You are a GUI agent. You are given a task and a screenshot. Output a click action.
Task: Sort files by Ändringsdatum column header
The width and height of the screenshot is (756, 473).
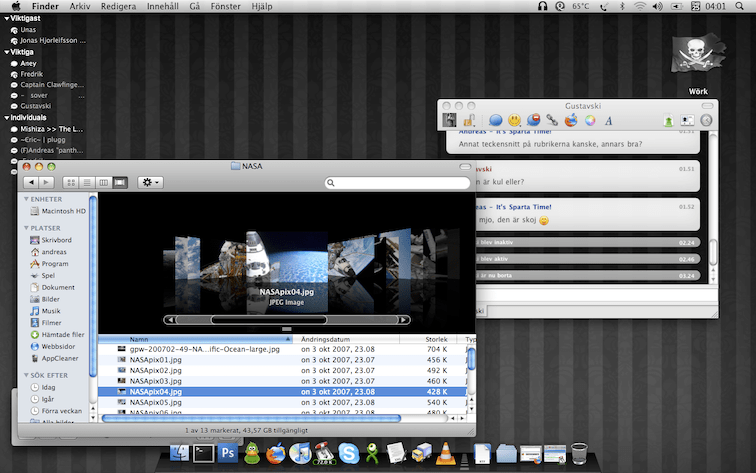[x=324, y=340]
